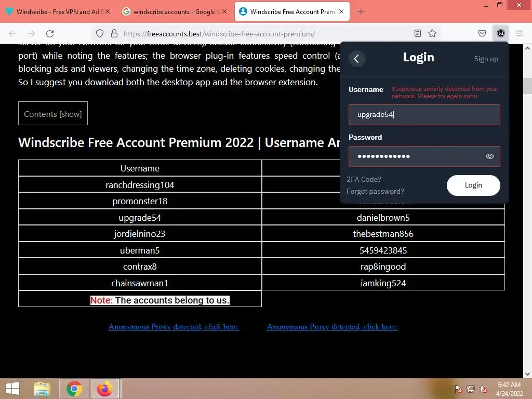
Task: Focus the Password input field
Action: point(424,156)
